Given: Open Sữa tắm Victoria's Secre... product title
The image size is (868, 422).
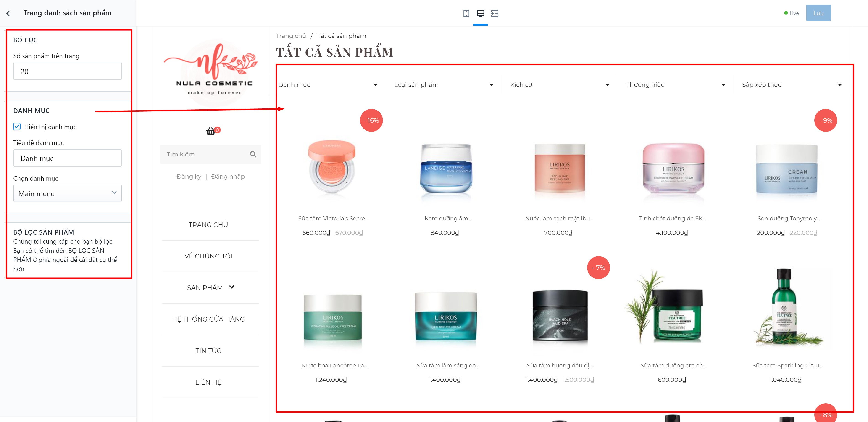Looking at the screenshot, I should tap(333, 218).
